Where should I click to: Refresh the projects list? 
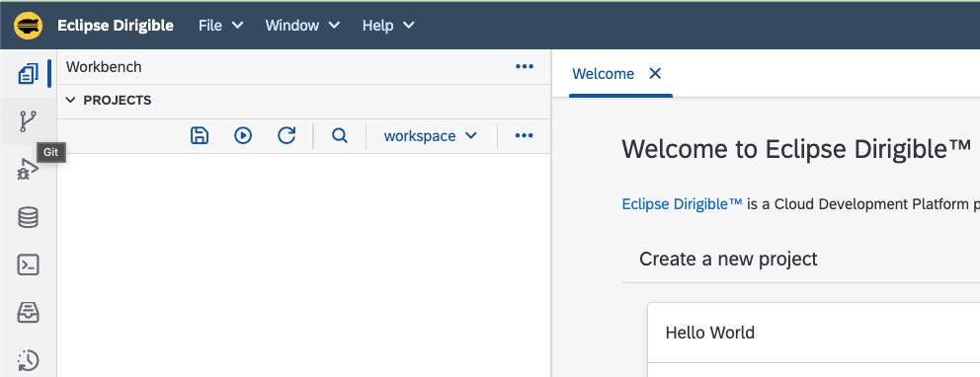286,135
